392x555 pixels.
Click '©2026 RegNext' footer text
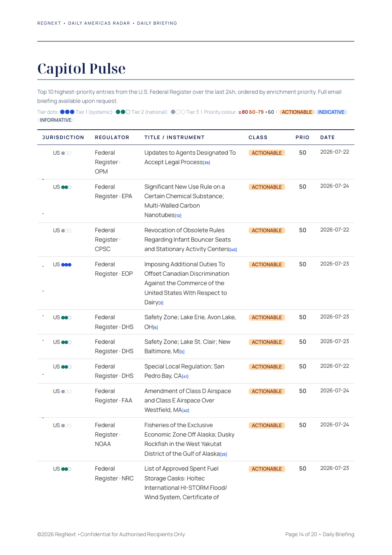57,534
